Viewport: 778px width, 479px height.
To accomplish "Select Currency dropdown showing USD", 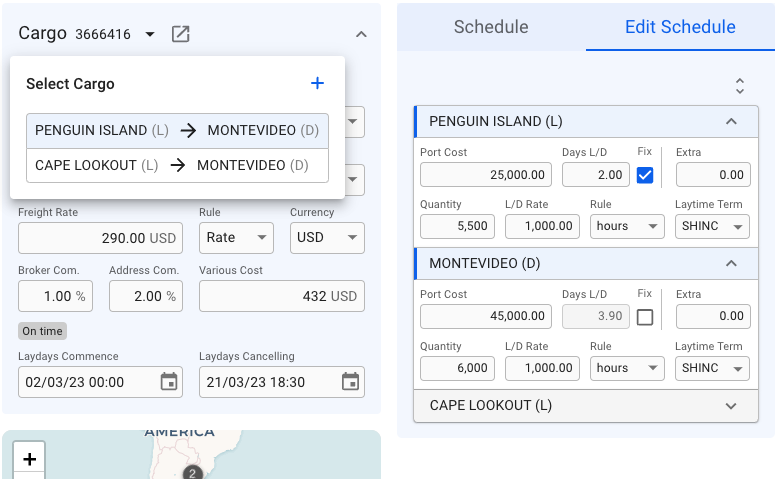I will click(x=327, y=238).
